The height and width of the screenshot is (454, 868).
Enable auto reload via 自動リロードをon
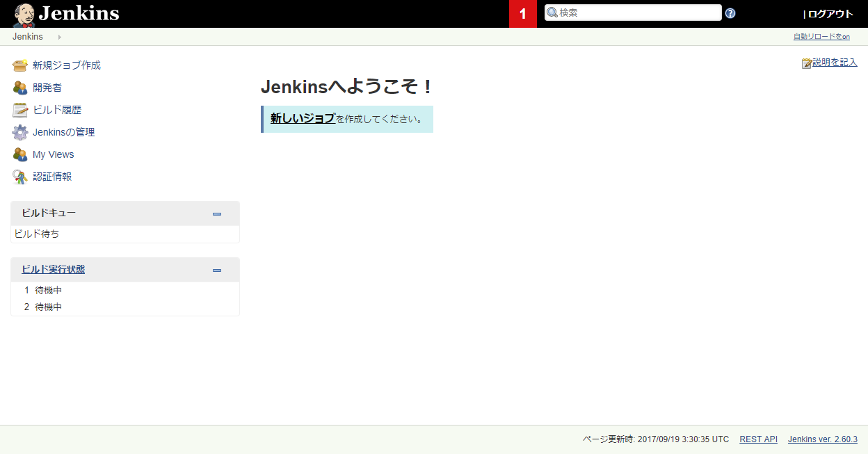click(x=821, y=36)
